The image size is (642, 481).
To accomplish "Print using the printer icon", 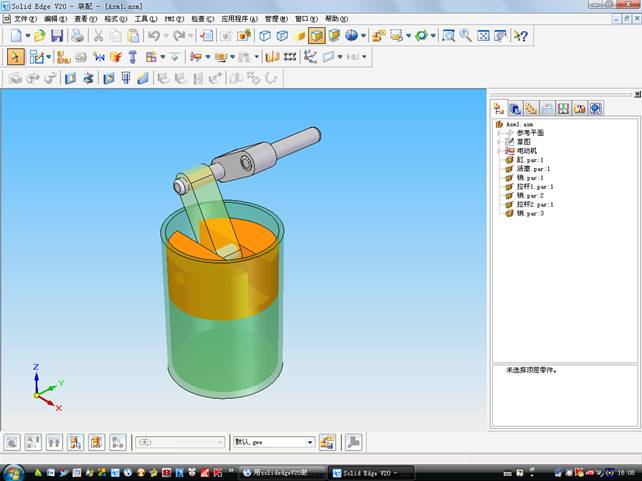I will click(x=77, y=36).
